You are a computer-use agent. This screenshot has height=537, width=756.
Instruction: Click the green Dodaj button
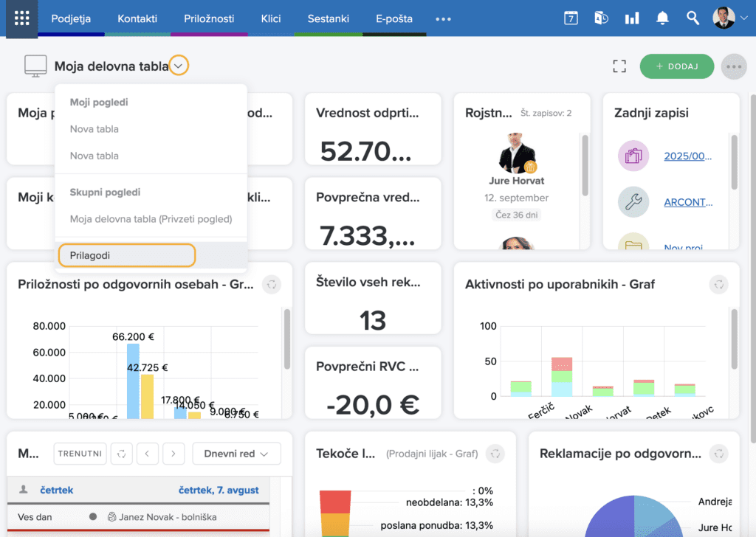(x=676, y=66)
